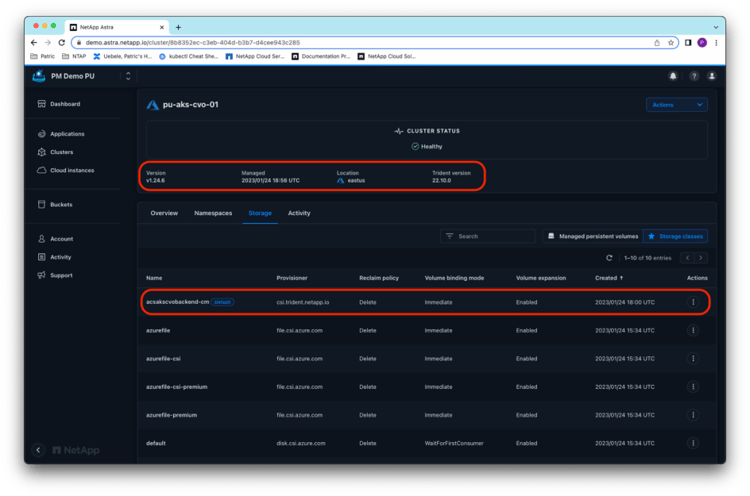This screenshot has width=750, height=496.
Task: Switch to the Namespaces tab
Action: 212,213
